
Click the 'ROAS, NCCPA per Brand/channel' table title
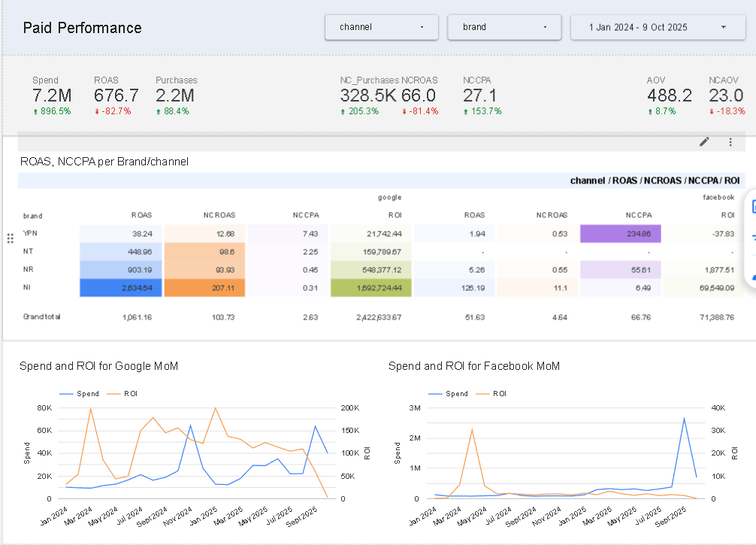click(104, 162)
